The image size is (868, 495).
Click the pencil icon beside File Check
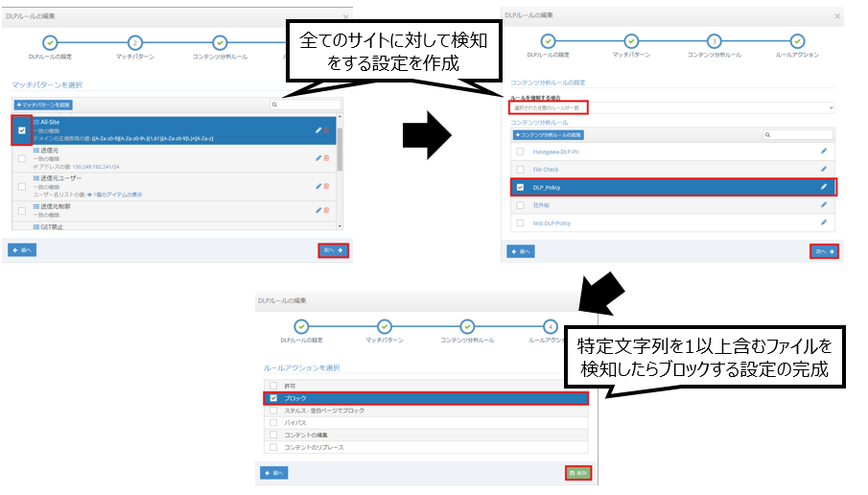[x=824, y=169]
